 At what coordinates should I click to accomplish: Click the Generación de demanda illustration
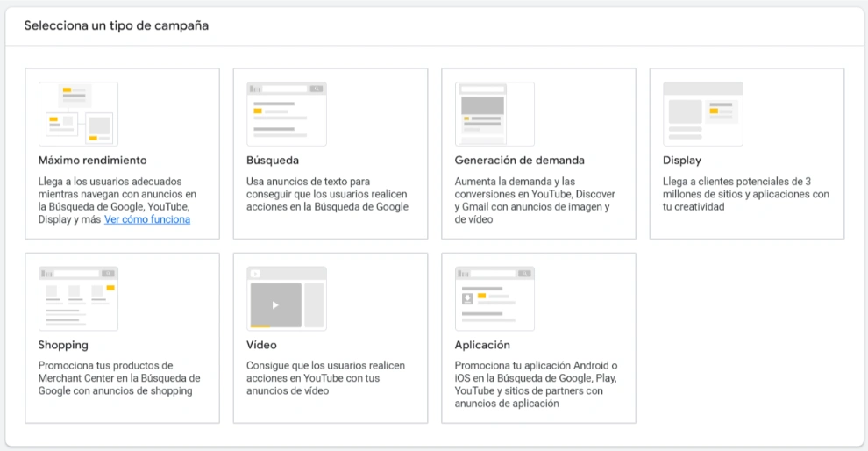tap(494, 114)
